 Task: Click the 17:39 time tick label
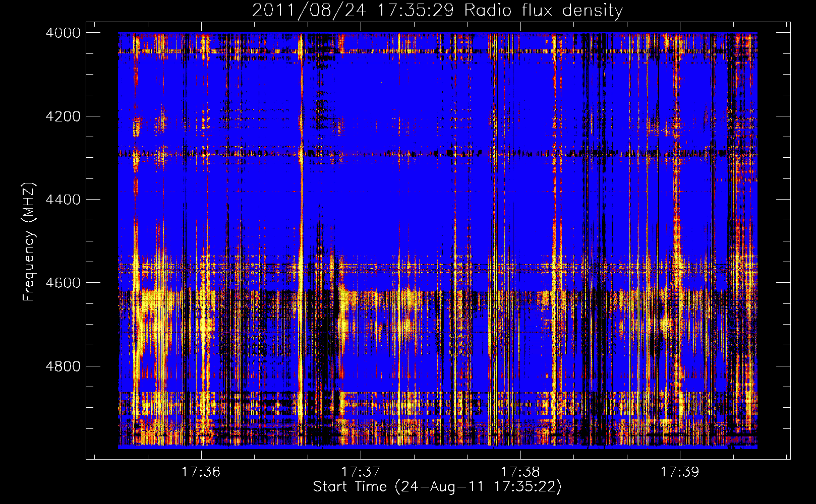680,472
